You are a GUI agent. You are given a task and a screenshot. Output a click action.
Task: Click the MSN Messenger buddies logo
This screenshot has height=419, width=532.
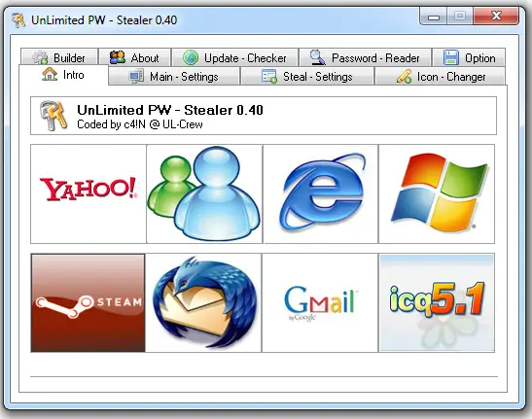click(204, 193)
